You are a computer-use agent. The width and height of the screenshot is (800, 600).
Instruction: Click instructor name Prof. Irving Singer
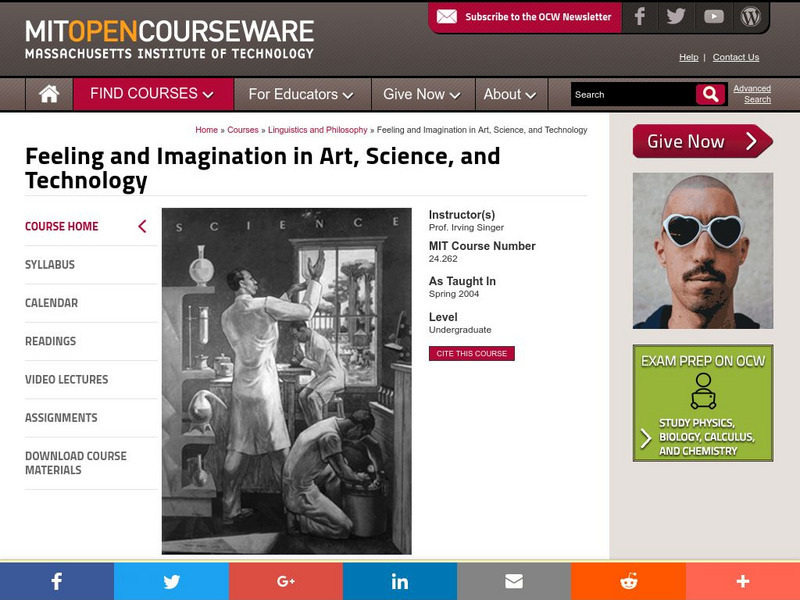[x=466, y=228]
